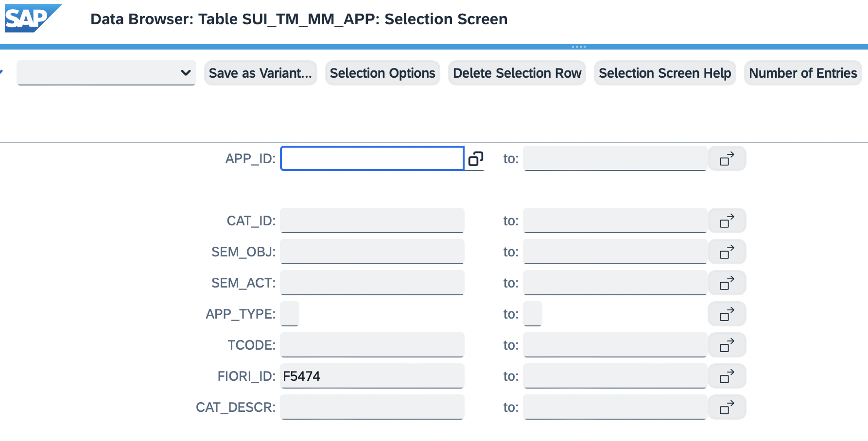Click the SAP logo

pyautogui.click(x=33, y=18)
